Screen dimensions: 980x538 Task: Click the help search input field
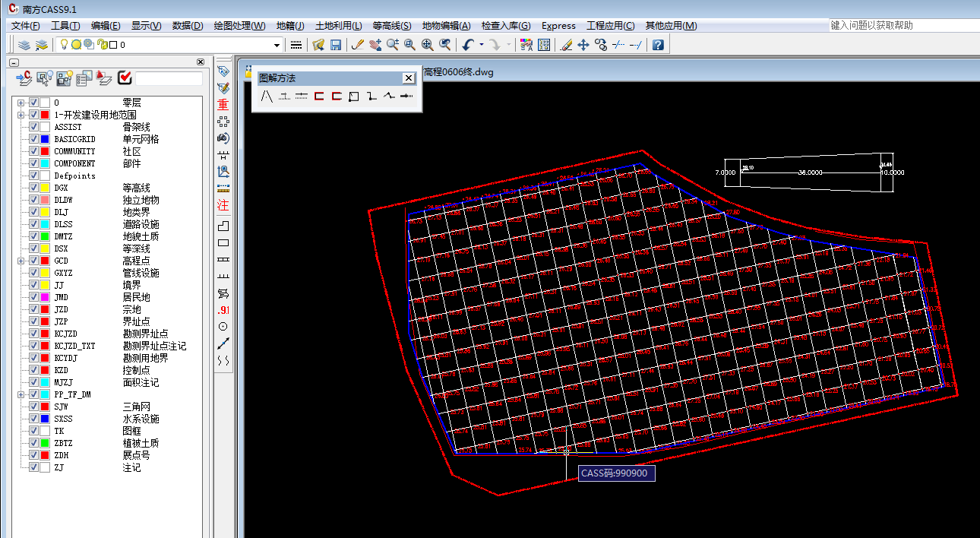903,25
